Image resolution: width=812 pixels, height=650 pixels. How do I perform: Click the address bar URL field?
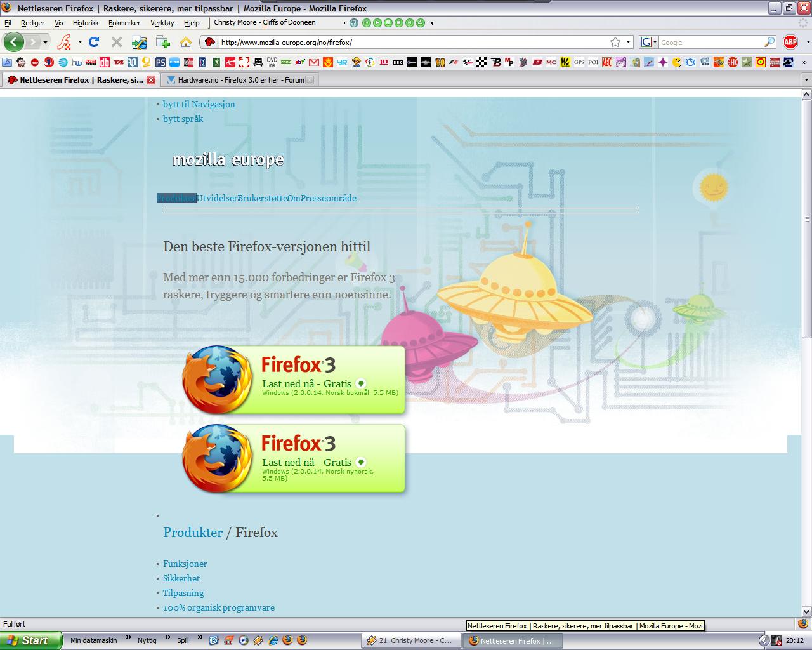tap(412, 42)
